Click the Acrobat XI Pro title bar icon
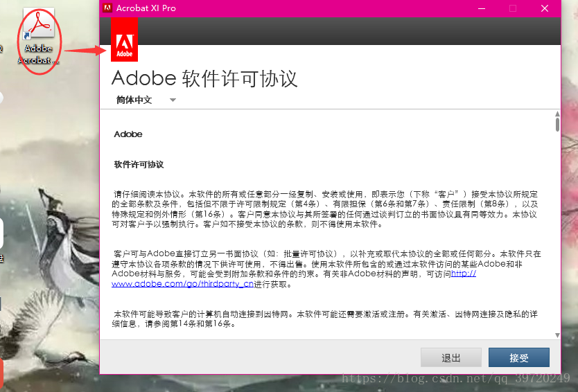The height and width of the screenshot is (392, 578). (107, 8)
